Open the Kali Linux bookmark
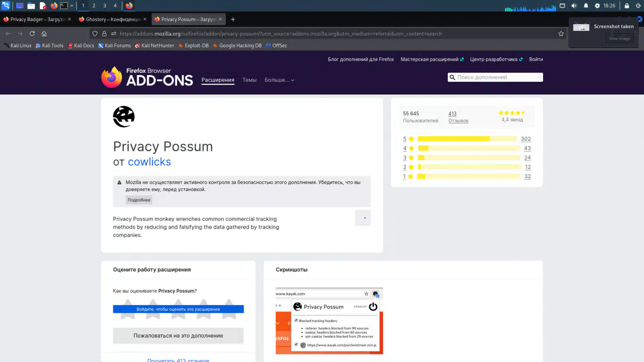Viewport: 644px width, 362px height. point(18,45)
